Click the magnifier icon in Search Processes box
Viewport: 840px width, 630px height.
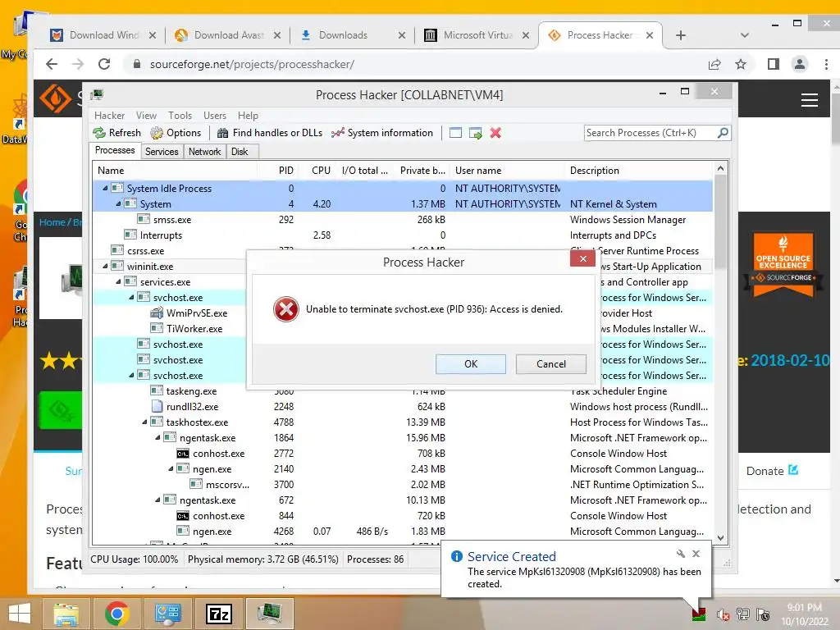[x=723, y=132]
